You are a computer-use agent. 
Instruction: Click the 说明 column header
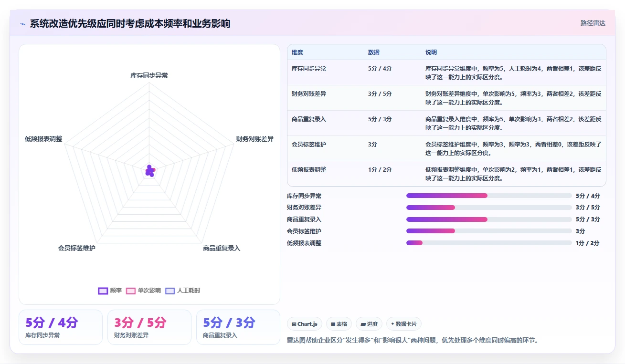point(431,52)
